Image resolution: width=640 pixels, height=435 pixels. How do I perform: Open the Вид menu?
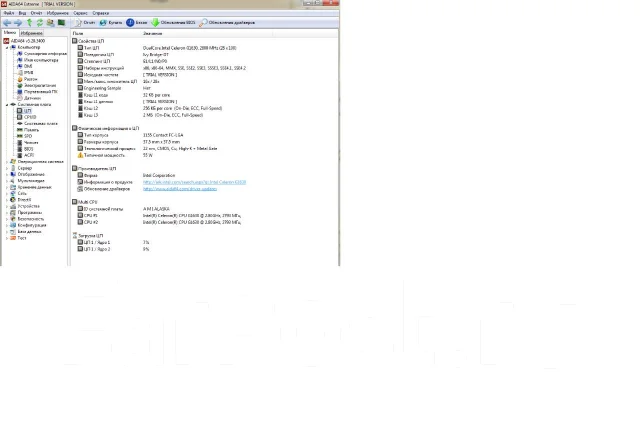22,13
